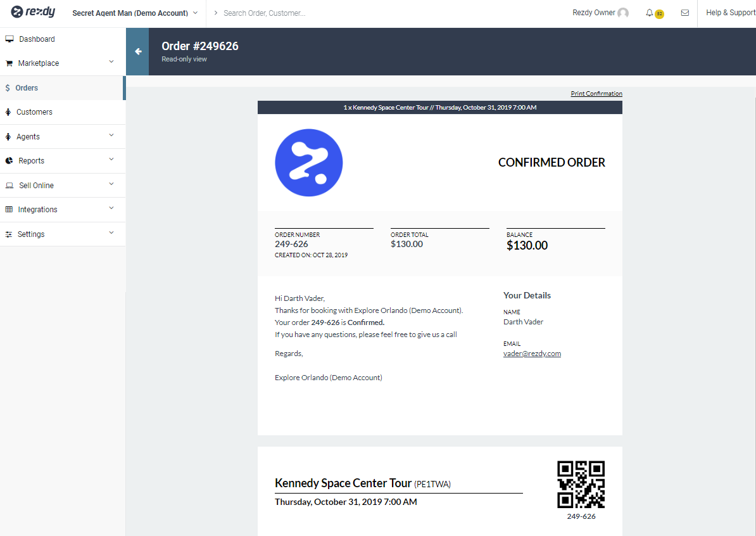Expand the Reports menu chevron
The image size is (756, 536).
pyautogui.click(x=111, y=159)
